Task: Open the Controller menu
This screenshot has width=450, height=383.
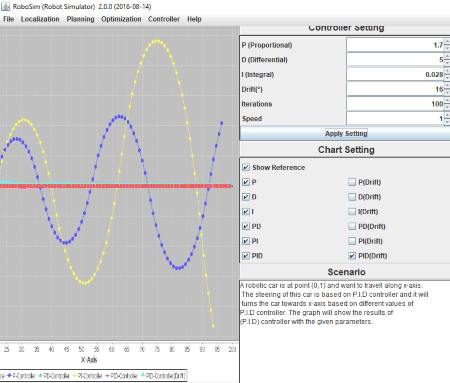Action: [164, 19]
